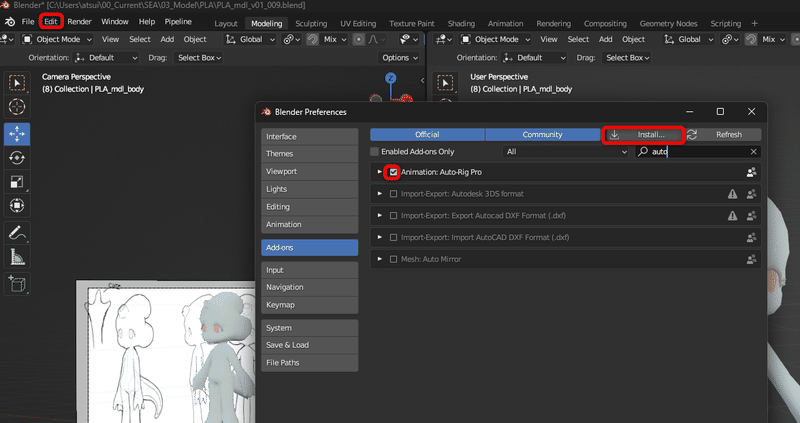
Task: Switch to the Geometry Nodes workspace tab
Action: 668,23
